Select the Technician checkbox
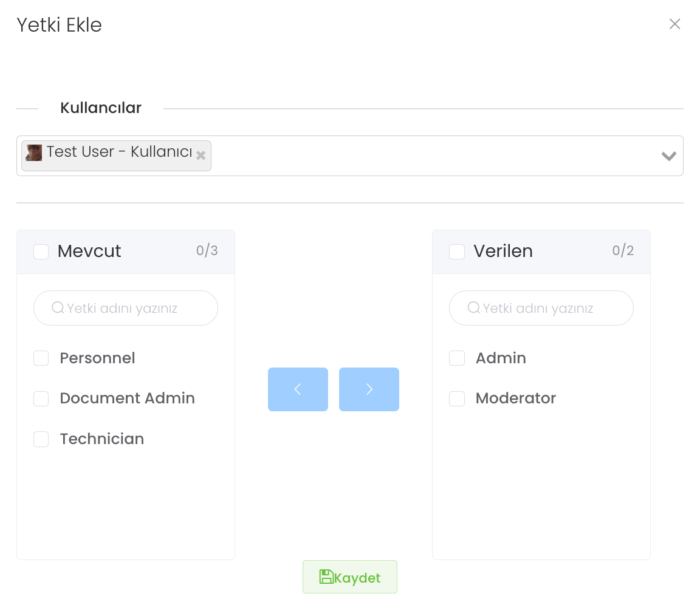The image size is (700, 616). pyautogui.click(x=41, y=439)
